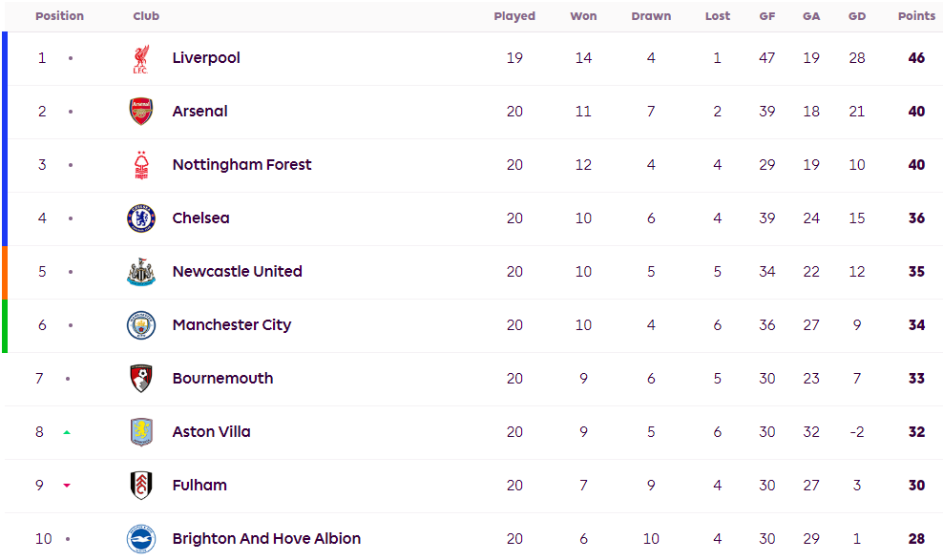Select the Nottingham Forest tree crest
This screenshot has height=560, width=943.
[x=140, y=165]
